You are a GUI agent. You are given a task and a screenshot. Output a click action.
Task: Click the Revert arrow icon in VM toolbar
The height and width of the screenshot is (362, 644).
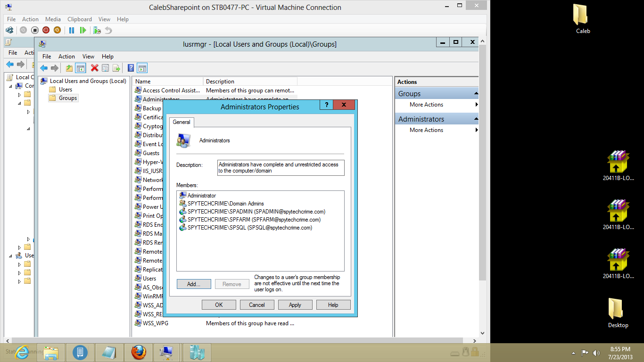point(108,30)
